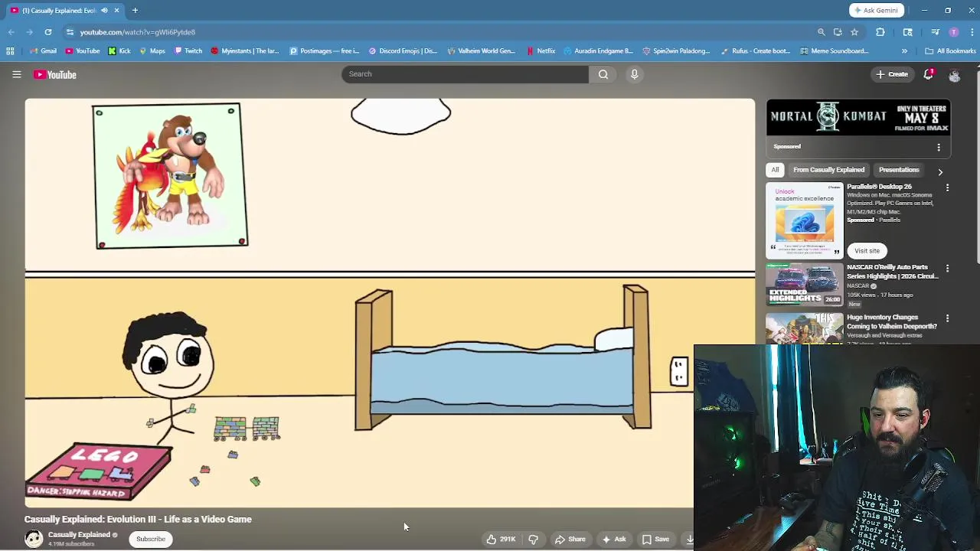Viewport: 980px width, 551px height.
Task: Open Parallels Desktop ad options menu
Action: click(x=947, y=187)
